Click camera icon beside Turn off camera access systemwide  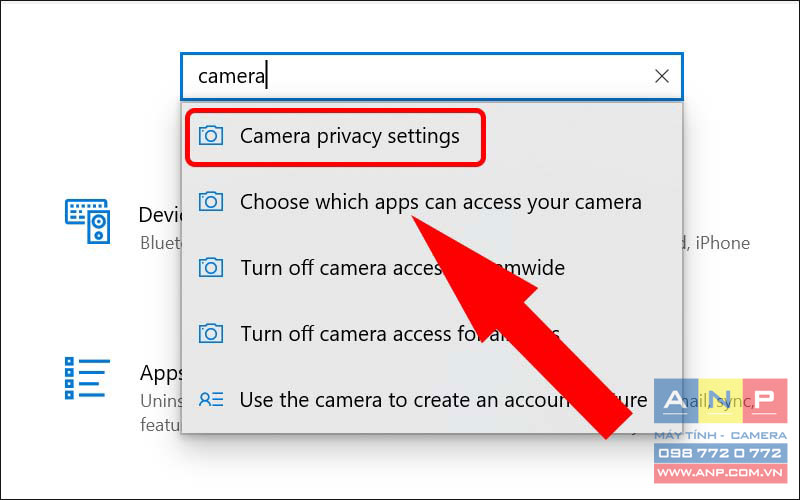click(211, 267)
